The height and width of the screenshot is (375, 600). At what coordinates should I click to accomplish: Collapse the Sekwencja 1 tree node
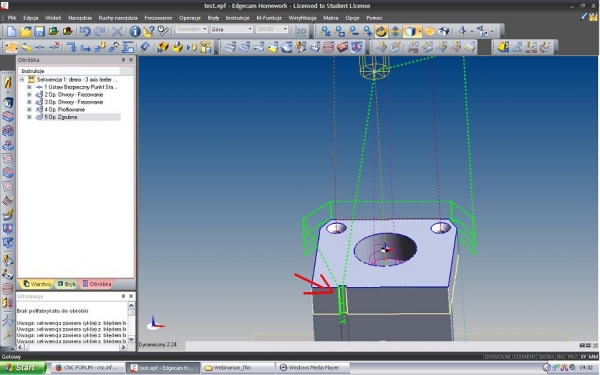click(x=22, y=80)
